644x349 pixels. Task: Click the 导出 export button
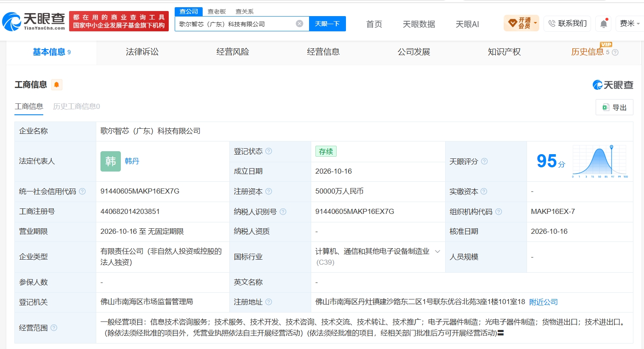[x=614, y=108]
